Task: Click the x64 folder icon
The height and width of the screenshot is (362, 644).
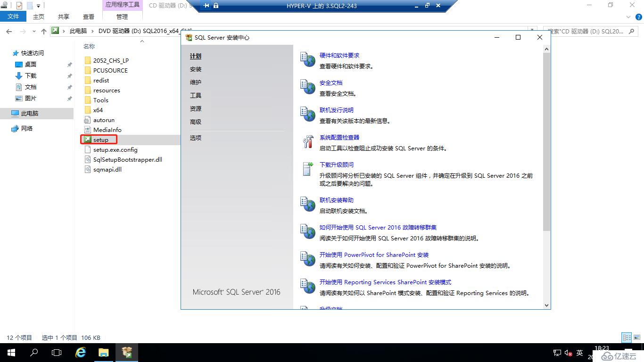Action: pos(88,110)
